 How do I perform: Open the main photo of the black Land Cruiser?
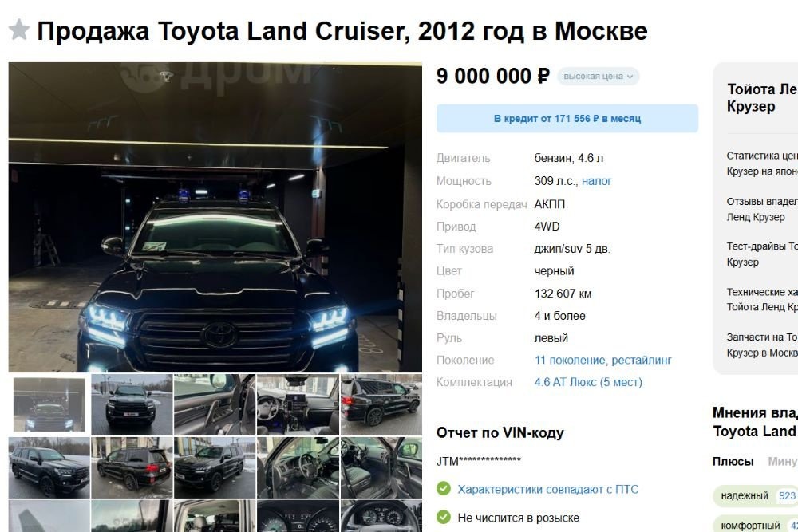click(x=215, y=217)
